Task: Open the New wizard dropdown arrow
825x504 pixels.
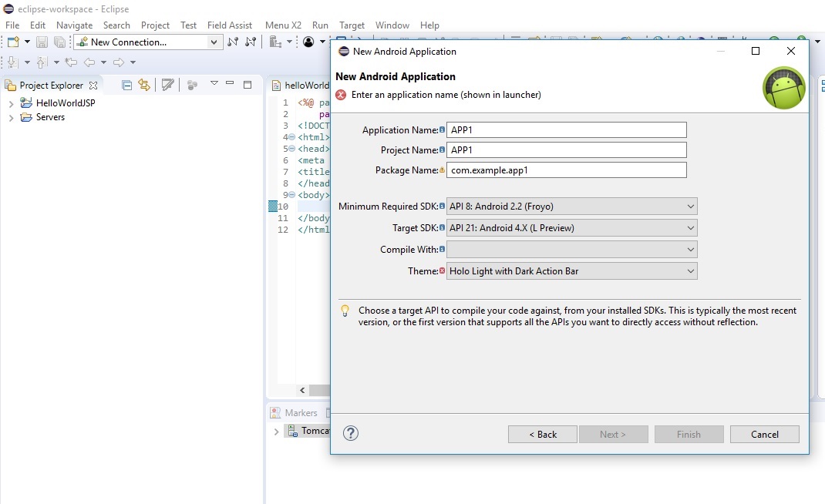Action: pos(27,42)
